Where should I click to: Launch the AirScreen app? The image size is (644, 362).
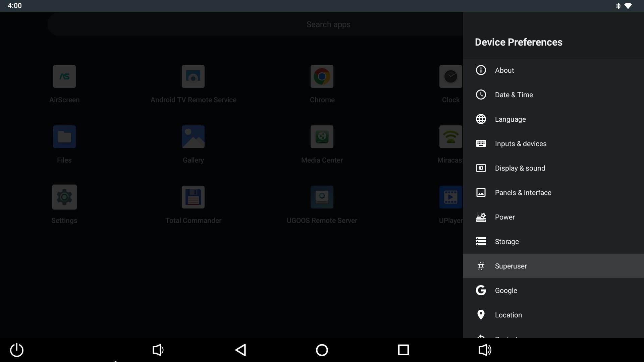pos(64,77)
